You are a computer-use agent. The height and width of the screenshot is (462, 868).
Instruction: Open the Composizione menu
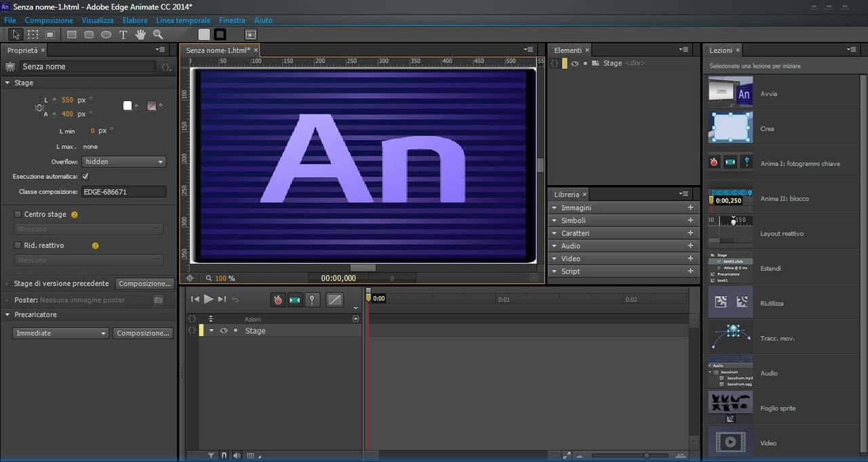49,20
